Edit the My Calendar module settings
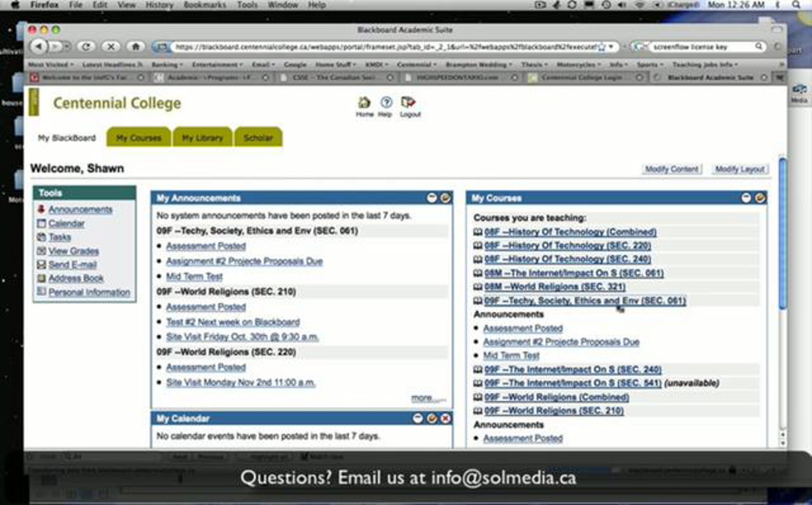 (x=432, y=418)
